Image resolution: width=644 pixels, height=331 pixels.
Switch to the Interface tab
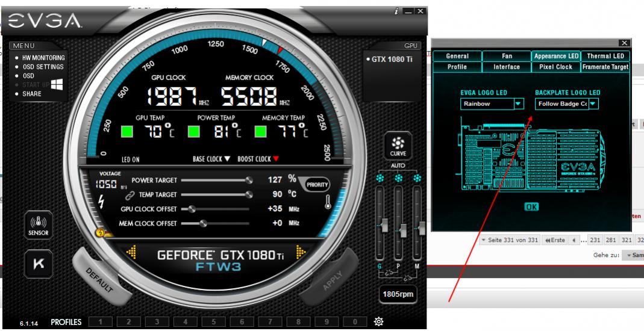(x=507, y=67)
